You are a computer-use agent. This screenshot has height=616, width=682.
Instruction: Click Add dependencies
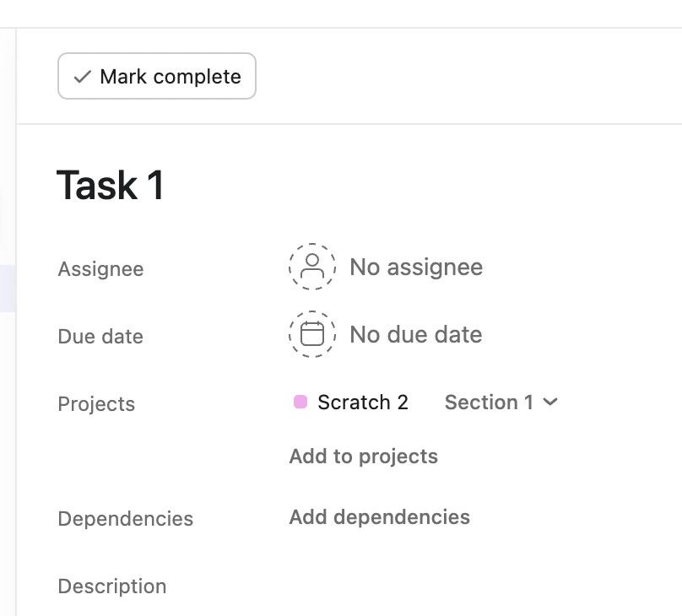(x=379, y=517)
